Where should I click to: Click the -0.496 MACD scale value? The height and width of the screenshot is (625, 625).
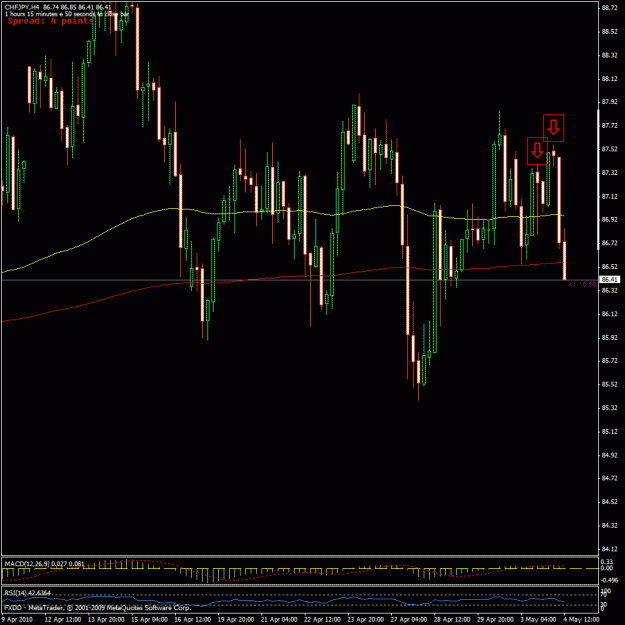[x=610, y=580]
